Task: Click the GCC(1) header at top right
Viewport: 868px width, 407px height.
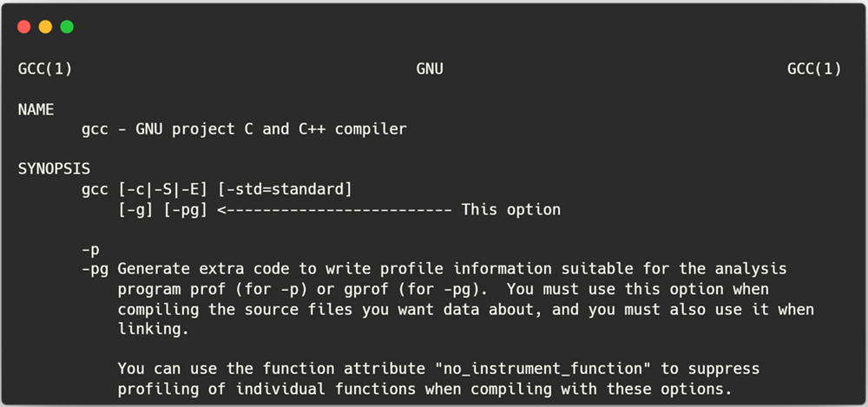Action: click(814, 69)
